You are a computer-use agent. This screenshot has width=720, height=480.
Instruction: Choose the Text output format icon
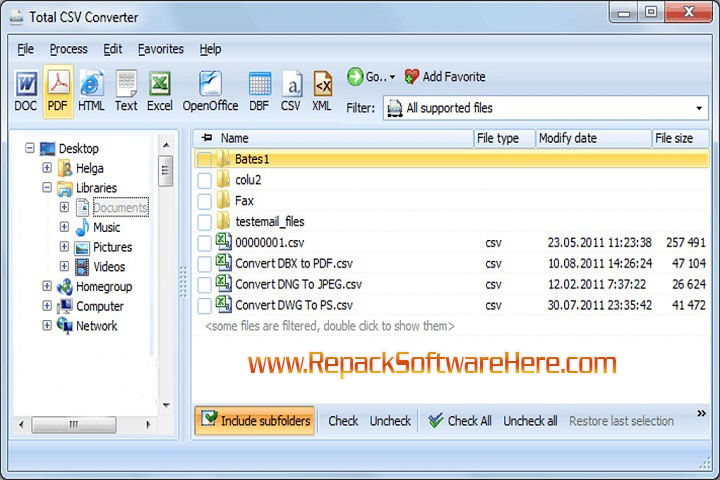point(126,84)
